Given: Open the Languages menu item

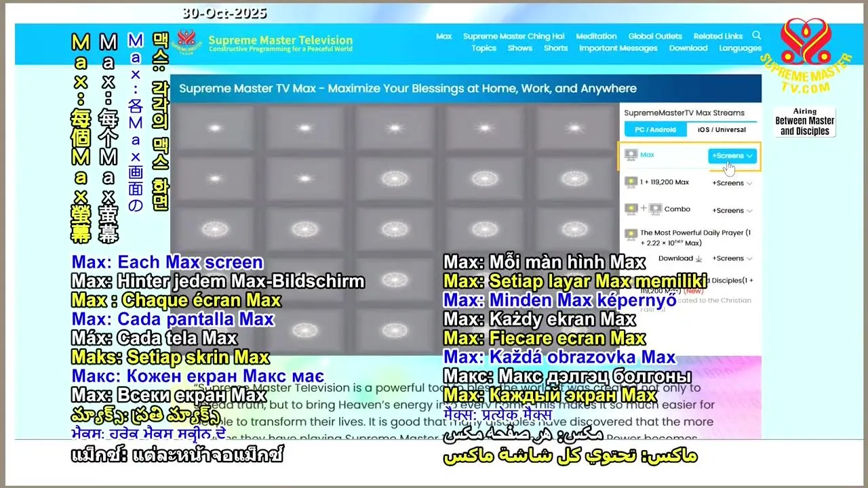Looking at the screenshot, I should click(x=740, y=48).
